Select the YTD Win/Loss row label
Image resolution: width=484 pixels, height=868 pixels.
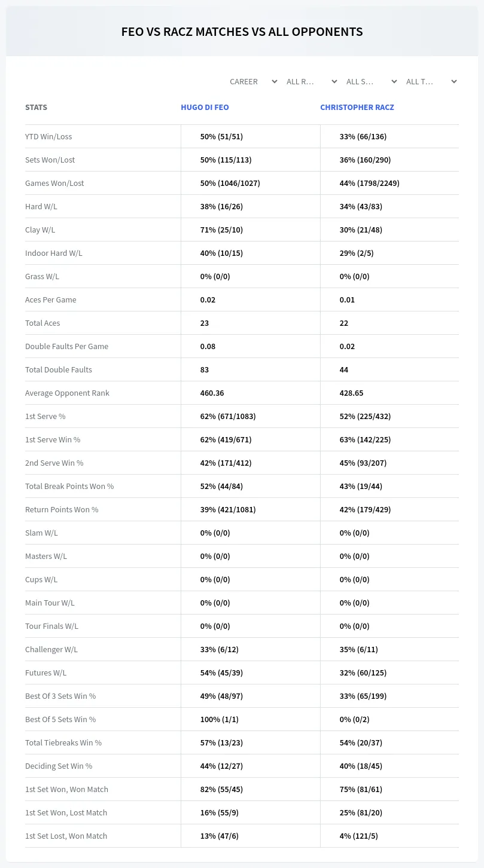coord(48,136)
